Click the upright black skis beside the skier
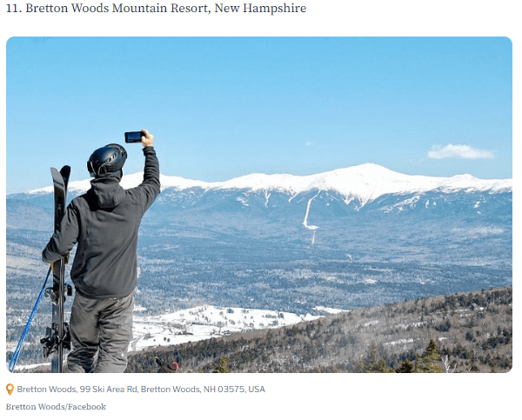This screenshot has width=522, height=420. coord(59,266)
